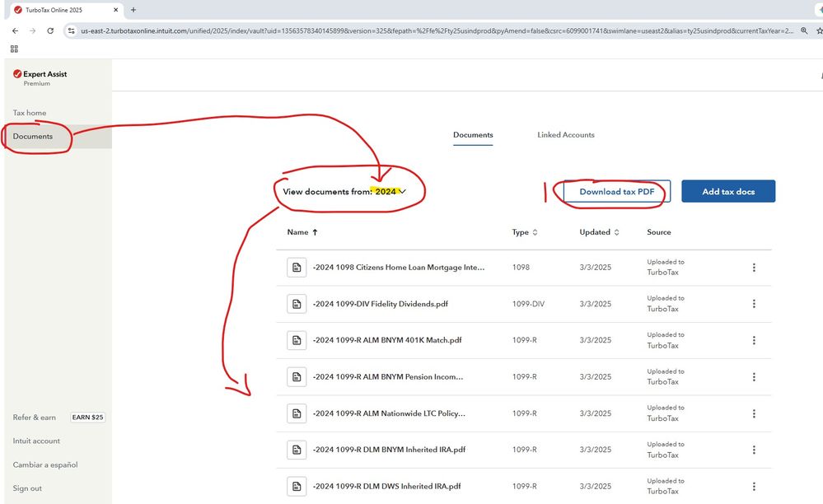Open more options for BNYM 401K Match
The width and height of the screenshot is (823, 504).
click(x=754, y=340)
